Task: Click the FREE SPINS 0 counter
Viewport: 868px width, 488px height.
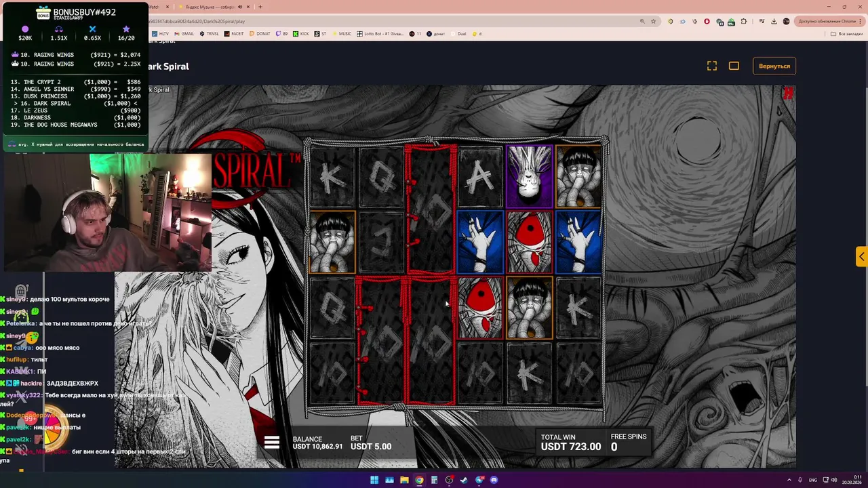Action: tap(628, 442)
